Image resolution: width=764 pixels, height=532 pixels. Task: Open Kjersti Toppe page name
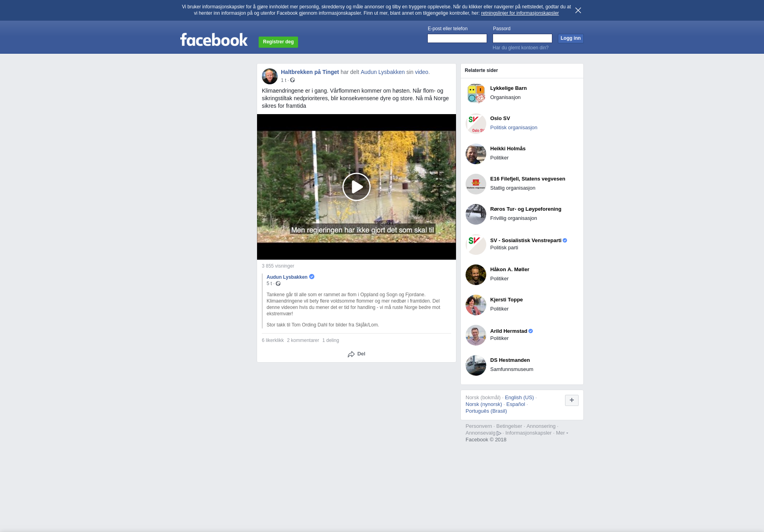tap(506, 300)
